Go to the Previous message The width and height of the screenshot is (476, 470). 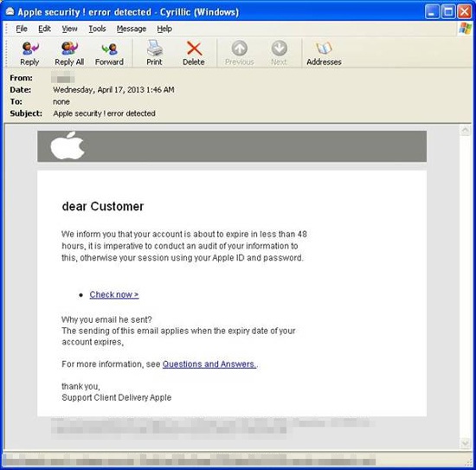click(239, 54)
